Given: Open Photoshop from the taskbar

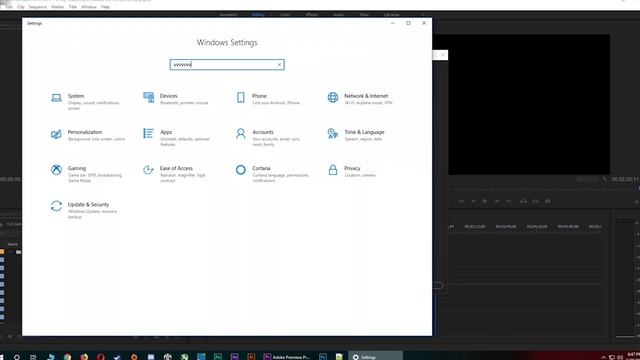Looking at the screenshot, I should click(323, 357).
